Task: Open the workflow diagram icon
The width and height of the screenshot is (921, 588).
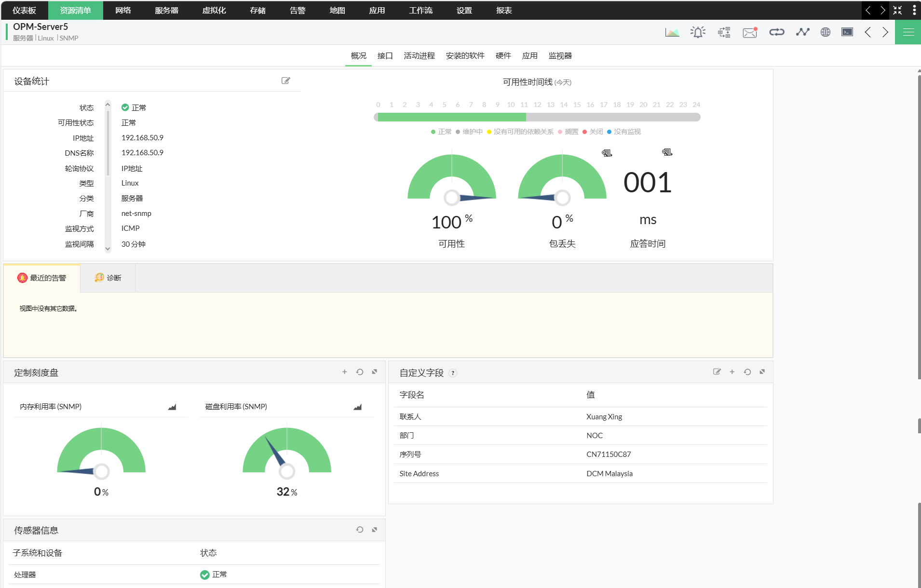Action: 724,32
